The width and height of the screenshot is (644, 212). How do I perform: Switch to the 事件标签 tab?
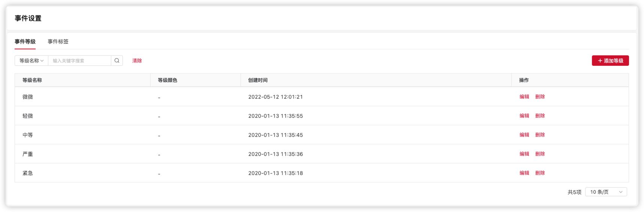(58, 42)
